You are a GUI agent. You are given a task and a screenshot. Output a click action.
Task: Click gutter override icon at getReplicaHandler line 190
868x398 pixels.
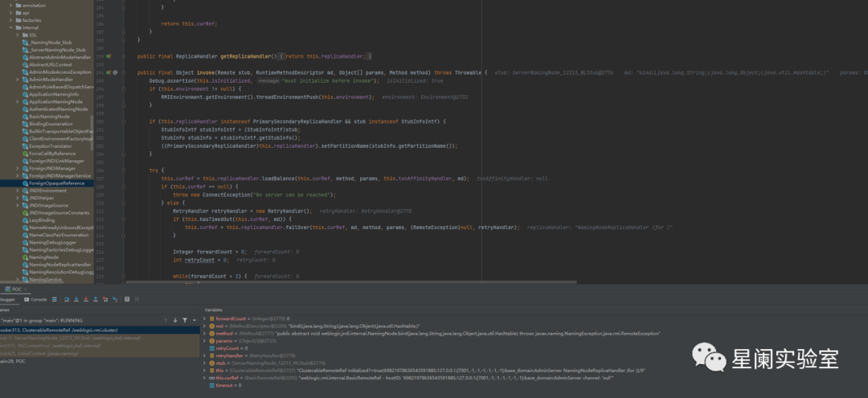108,56
